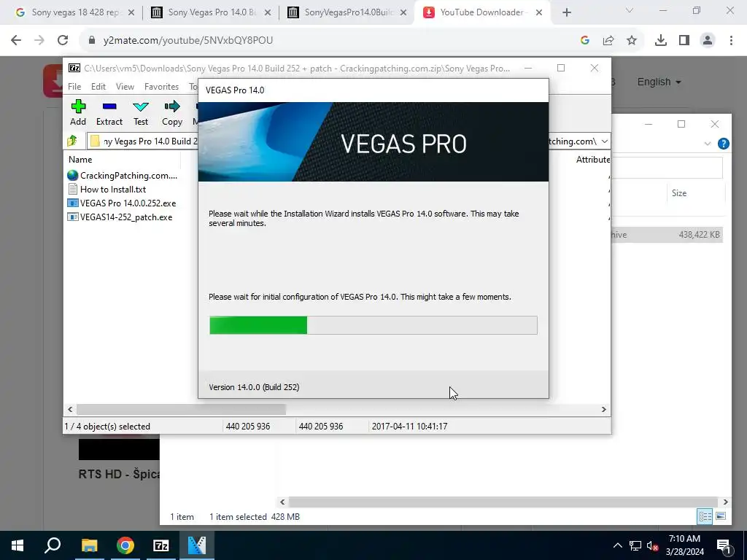Open Favorites menu in 7-Zip
This screenshot has width=747, height=560.
point(161,87)
